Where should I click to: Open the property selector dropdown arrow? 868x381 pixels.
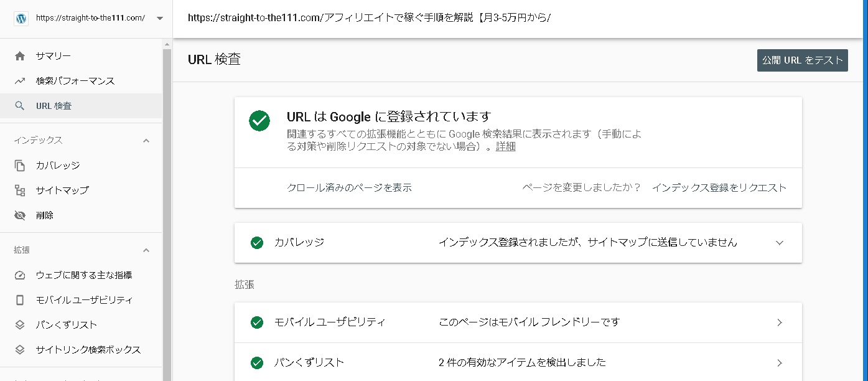click(160, 18)
